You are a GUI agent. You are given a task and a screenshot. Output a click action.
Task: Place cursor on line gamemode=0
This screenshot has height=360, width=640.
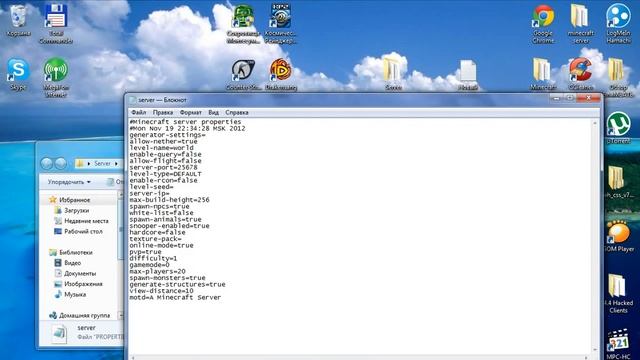(x=150, y=265)
